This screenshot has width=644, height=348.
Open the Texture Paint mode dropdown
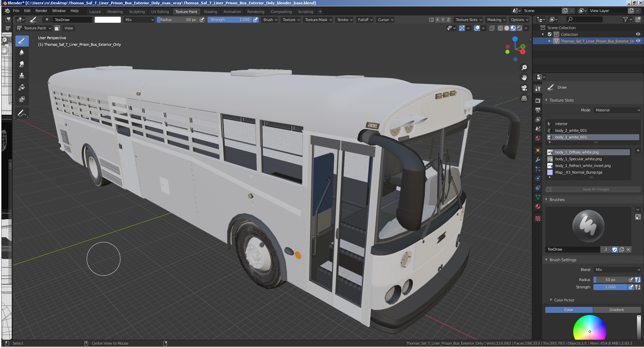tap(34, 28)
